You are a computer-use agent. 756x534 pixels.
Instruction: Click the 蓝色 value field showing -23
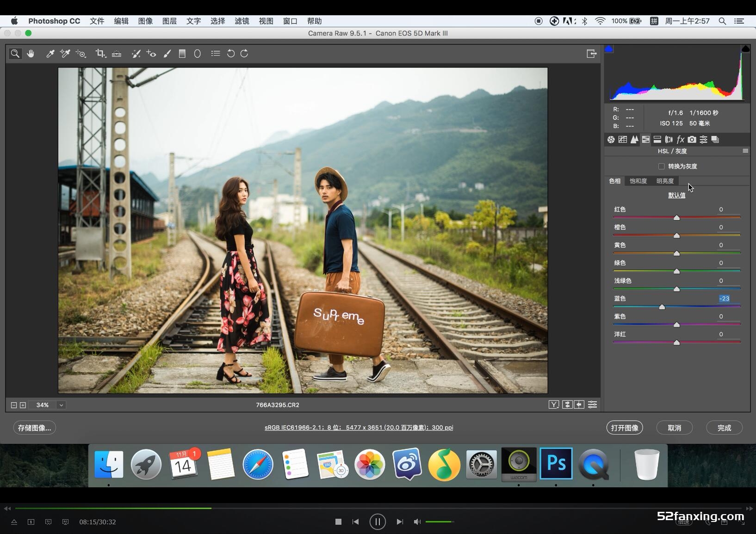point(728,299)
